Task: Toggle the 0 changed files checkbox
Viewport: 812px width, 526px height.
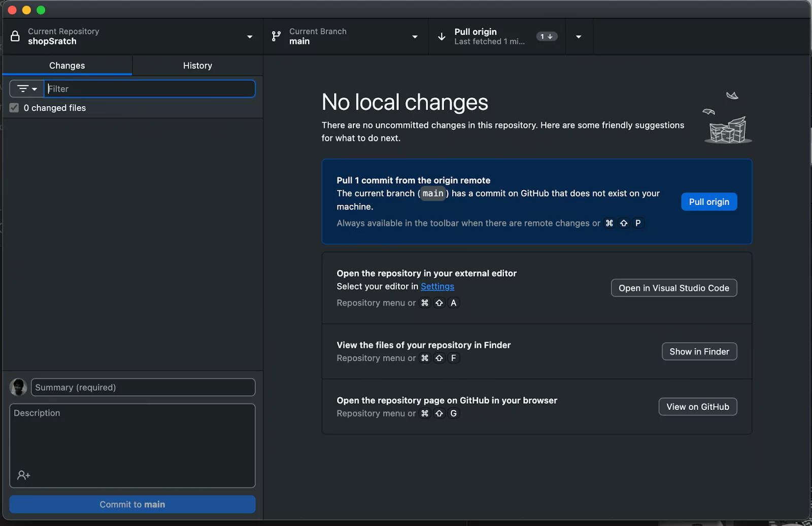Action: point(14,108)
